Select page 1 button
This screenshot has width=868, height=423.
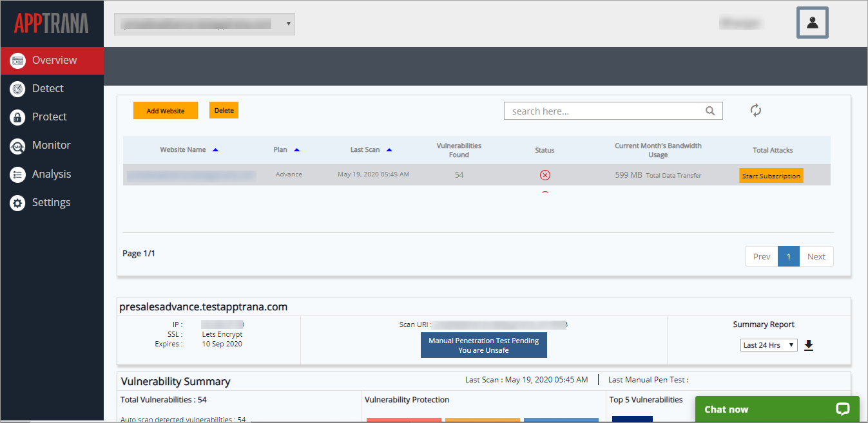(789, 256)
